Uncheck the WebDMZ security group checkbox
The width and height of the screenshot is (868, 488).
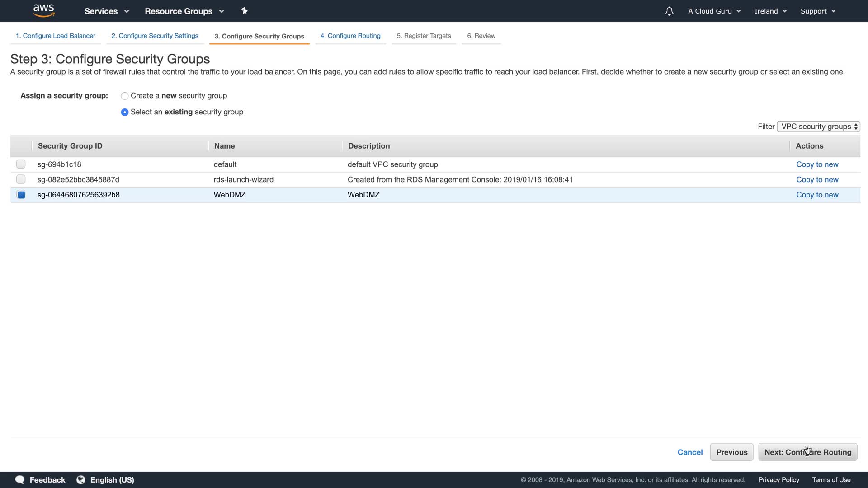pos(21,195)
